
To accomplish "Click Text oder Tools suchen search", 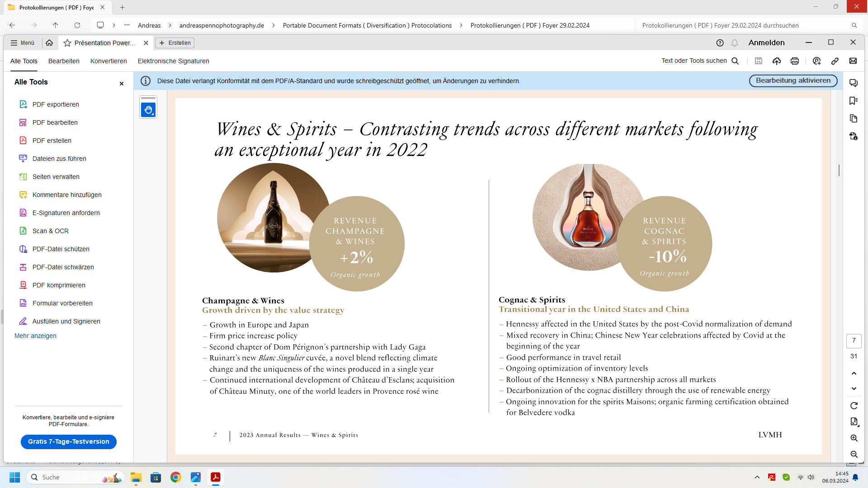I will tap(700, 61).
